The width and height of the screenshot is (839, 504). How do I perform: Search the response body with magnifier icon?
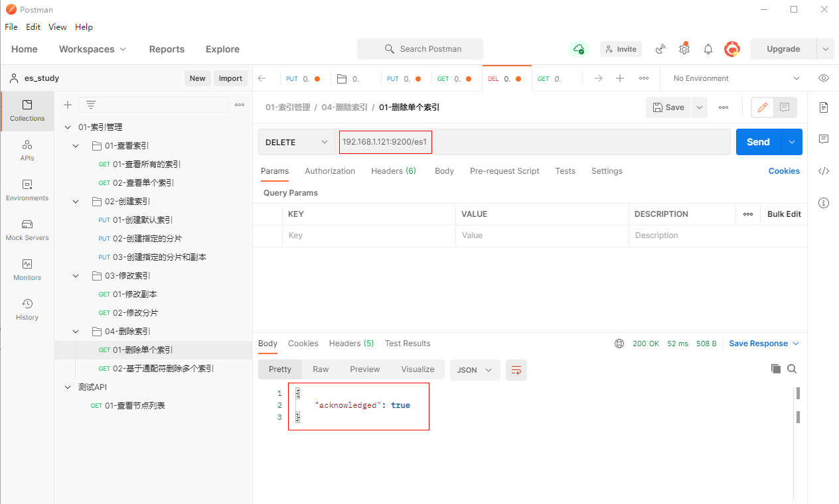[x=792, y=369]
